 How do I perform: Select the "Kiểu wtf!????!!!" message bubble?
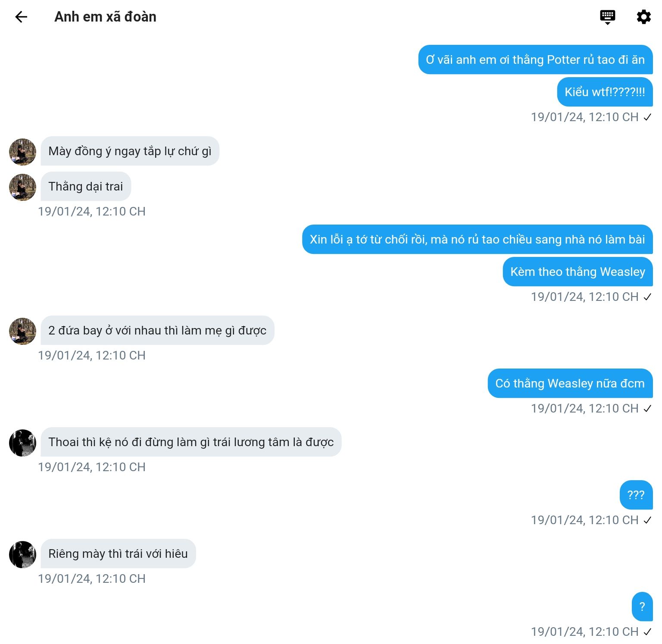(x=605, y=92)
